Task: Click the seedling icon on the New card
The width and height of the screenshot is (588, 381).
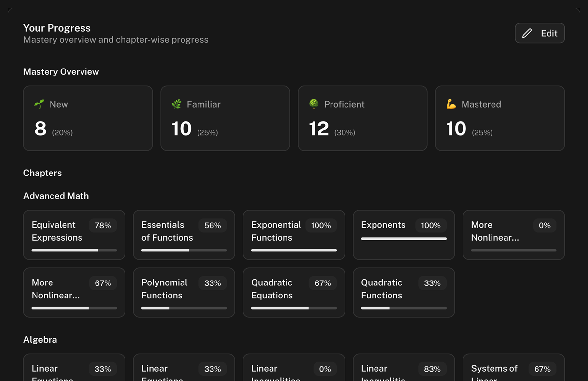Action: pyautogui.click(x=39, y=104)
